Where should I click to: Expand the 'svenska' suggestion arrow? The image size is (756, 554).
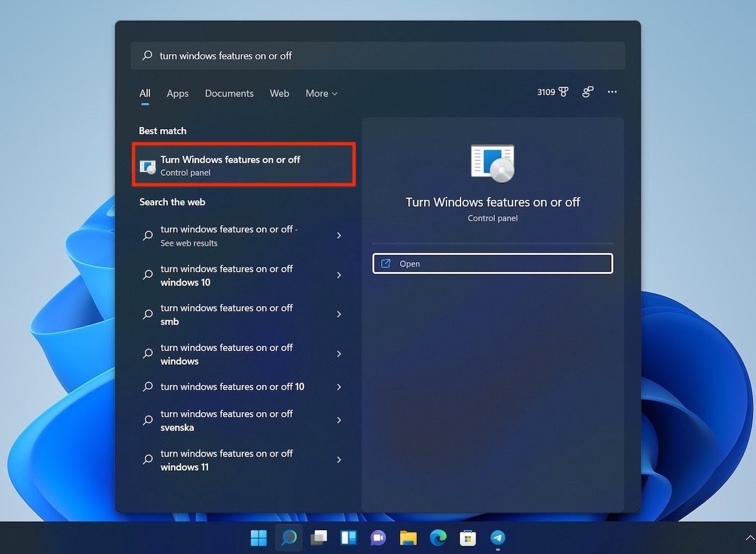click(x=339, y=420)
